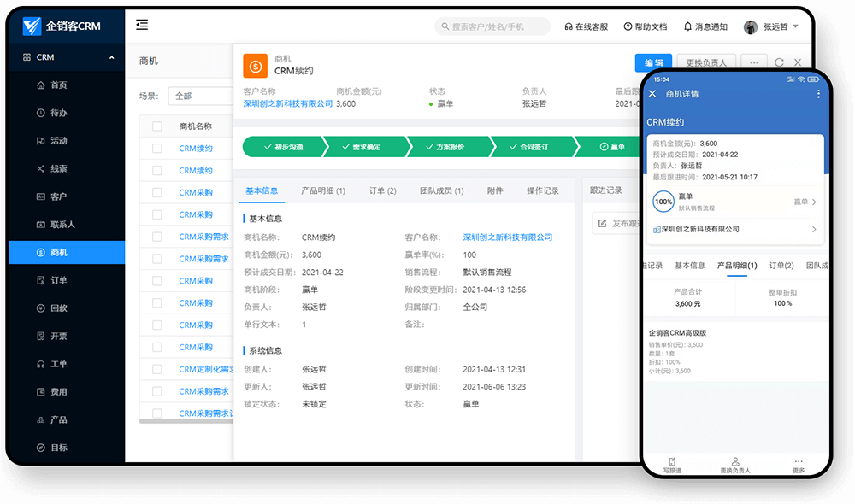Check the second CRM采购 row checkbox
855x504 pixels.
(x=157, y=214)
